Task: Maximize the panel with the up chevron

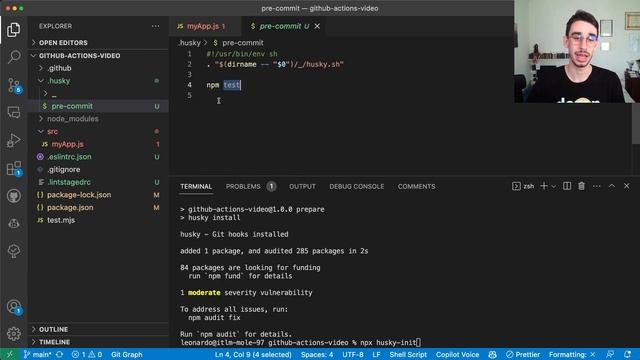Action: [612, 186]
